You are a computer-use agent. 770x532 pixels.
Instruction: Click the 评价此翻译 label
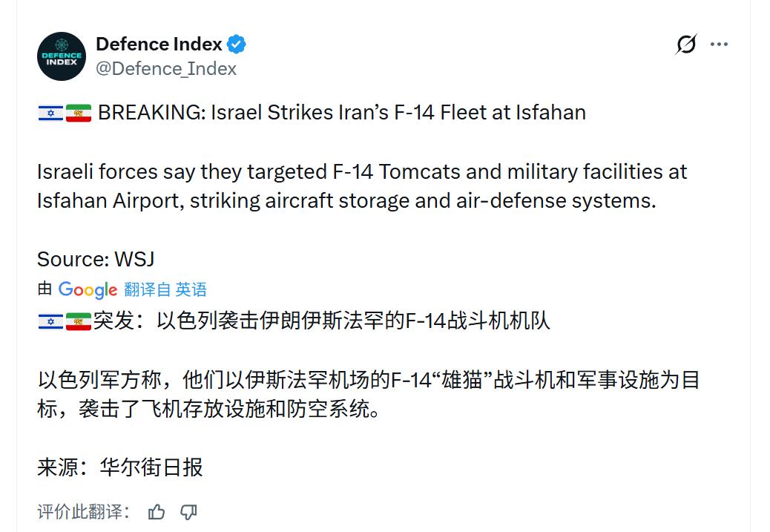[x=84, y=512]
